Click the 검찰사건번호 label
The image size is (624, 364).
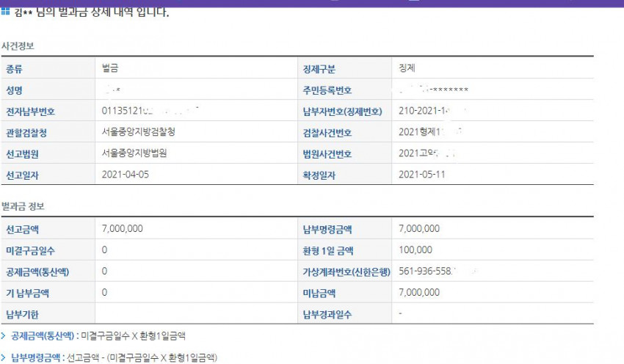click(x=327, y=133)
